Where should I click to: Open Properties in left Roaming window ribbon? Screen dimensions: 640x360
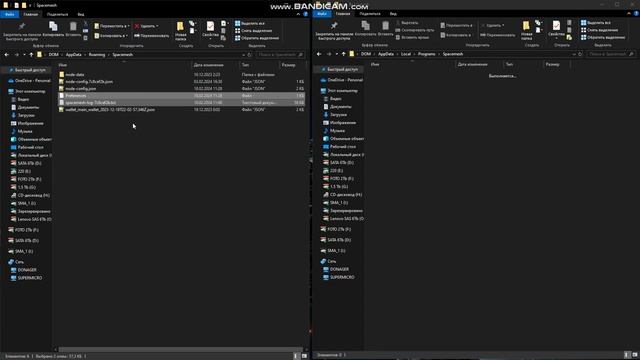tap(210, 30)
